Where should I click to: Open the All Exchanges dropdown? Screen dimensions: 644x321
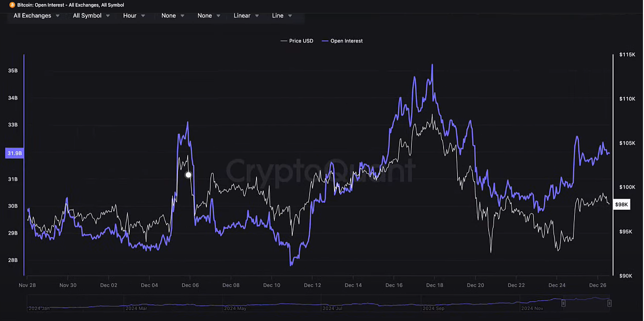(x=36, y=16)
